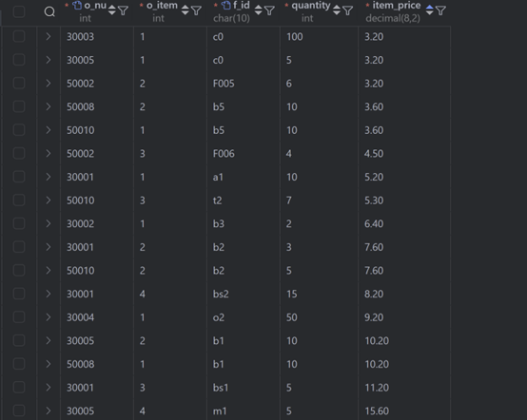This screenshot has height=420, width=527.
Task: Select item_price cell 11.20
Action: 377,388
